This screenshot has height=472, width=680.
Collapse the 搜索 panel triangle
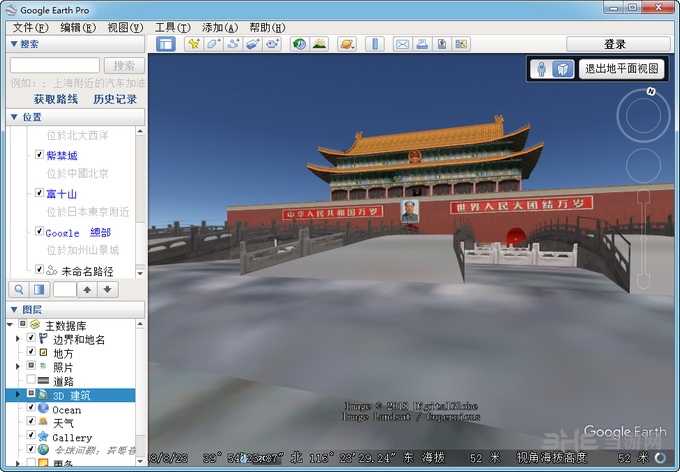tap(13, 44)
